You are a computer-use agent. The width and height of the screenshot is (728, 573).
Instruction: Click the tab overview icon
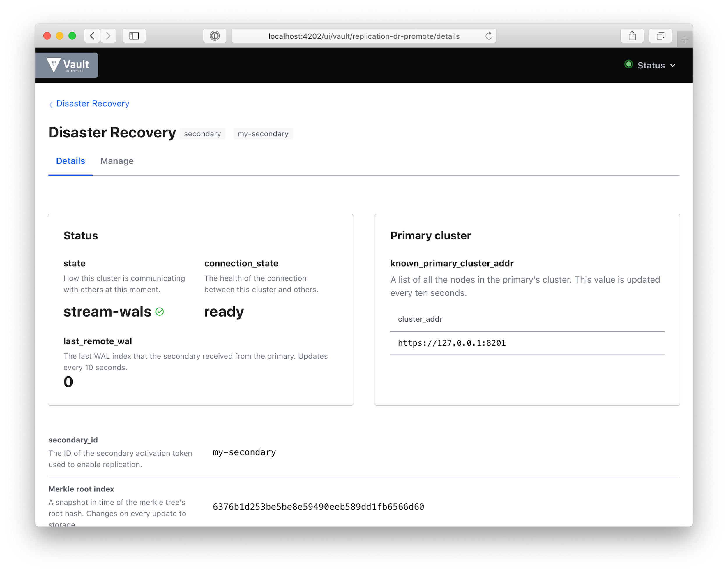coord(660,36)
